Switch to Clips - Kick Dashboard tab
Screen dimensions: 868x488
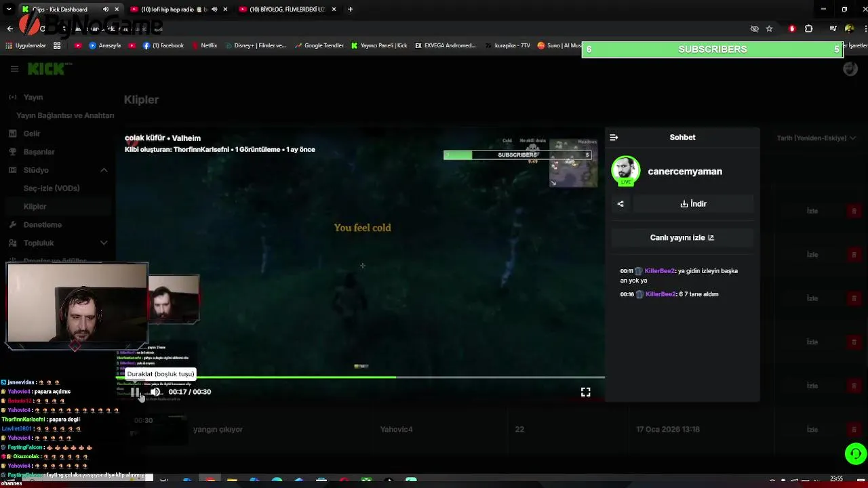pyautogui.click(x=60, y=9)
